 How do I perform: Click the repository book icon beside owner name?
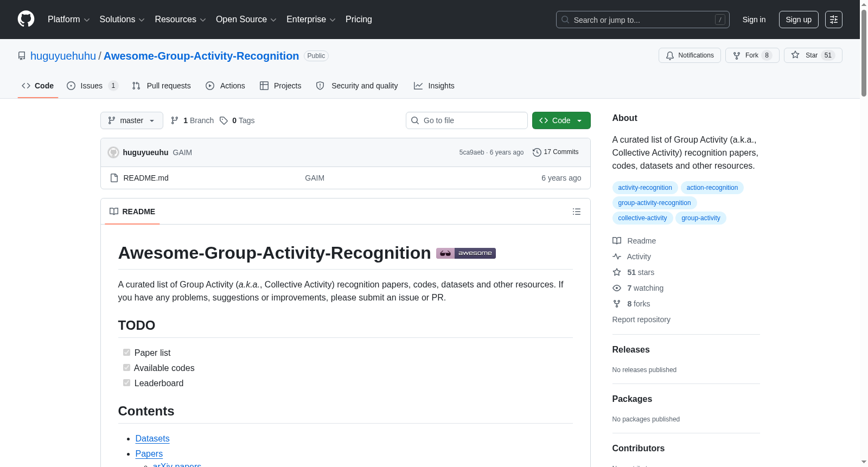22,56
